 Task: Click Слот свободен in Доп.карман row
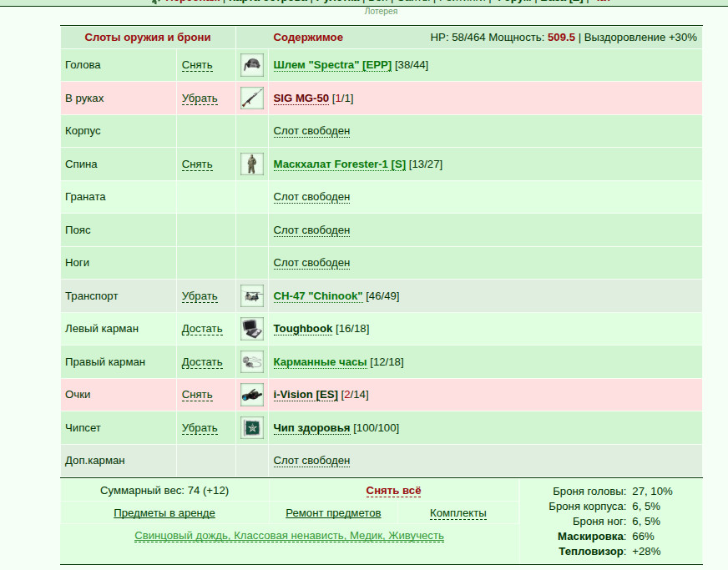pos(311,461)
